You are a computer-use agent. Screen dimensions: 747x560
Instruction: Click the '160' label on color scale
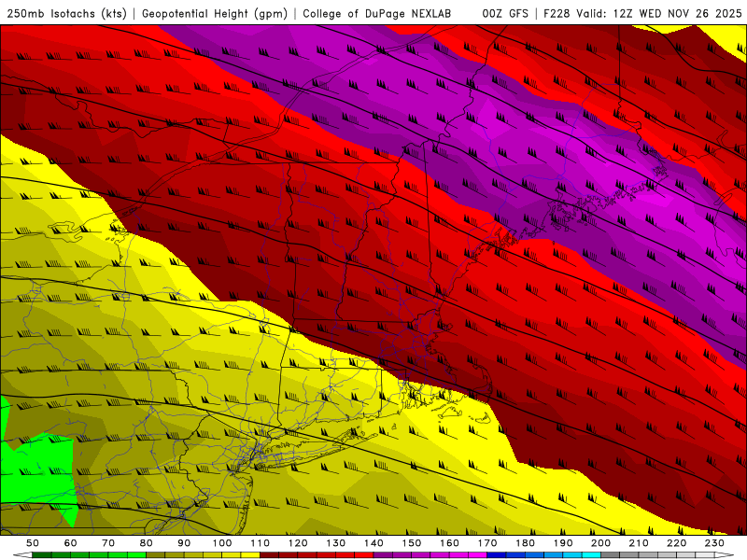point(449,543)
